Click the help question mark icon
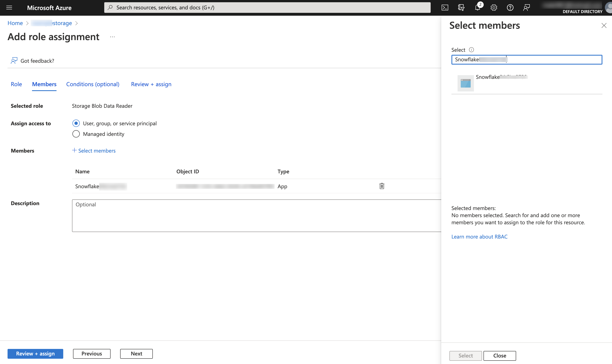The width and height of the screenshot is (612, 364). point(510,7)
